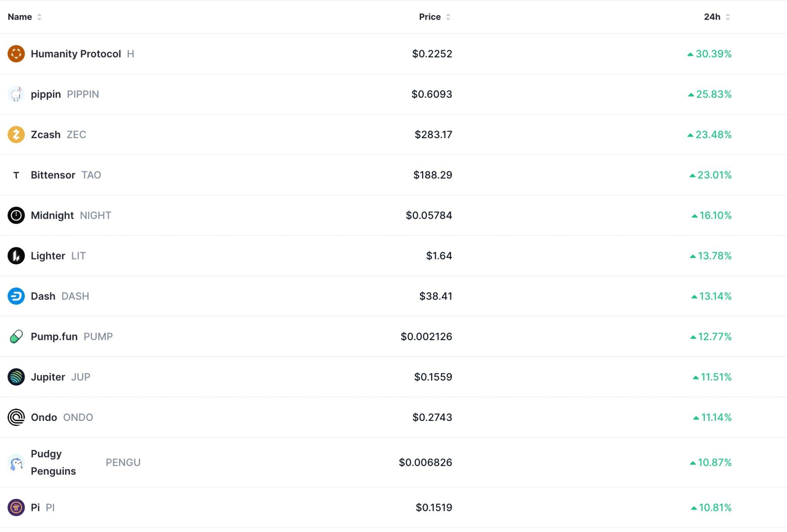Click the Humanity Protocol coin logo
This screenshot has height=532, width=787.
[16, 54]
